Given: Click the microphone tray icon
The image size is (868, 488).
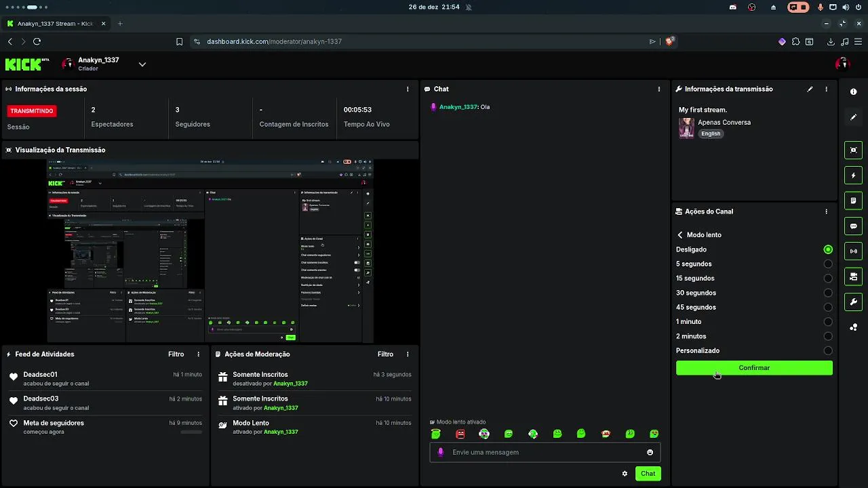Looking at the screenshot, I should (x=821, y=7).
